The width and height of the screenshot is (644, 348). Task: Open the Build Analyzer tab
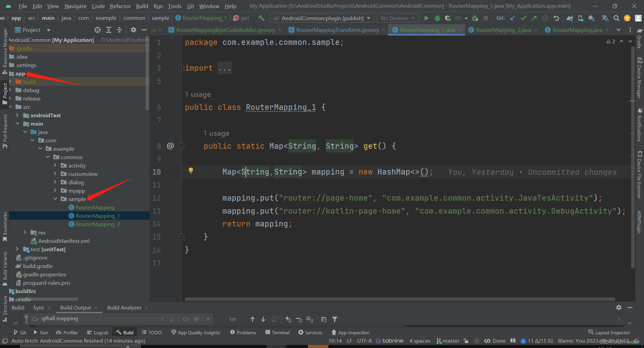tap(124, 307)
